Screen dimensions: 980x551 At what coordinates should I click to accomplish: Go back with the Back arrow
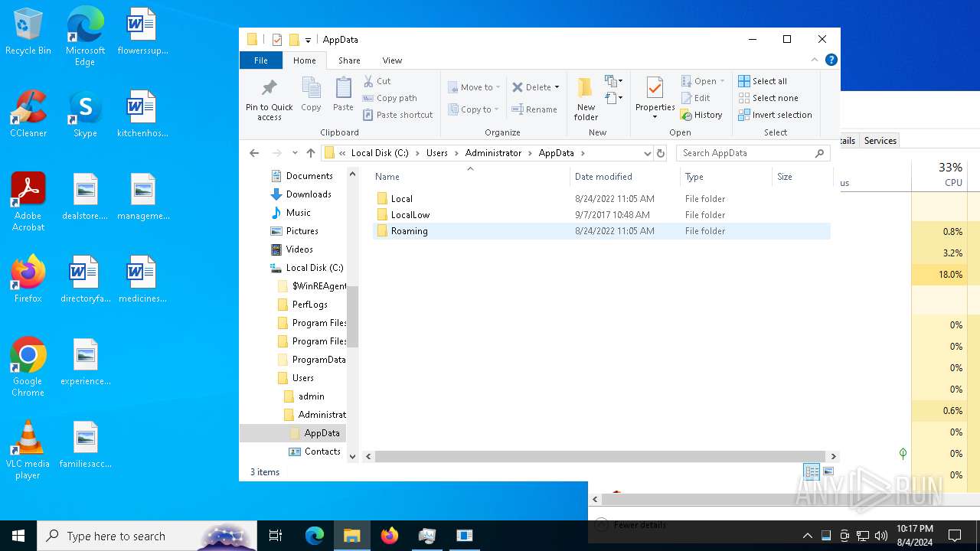pyautogui.click(x=254, y=153)
